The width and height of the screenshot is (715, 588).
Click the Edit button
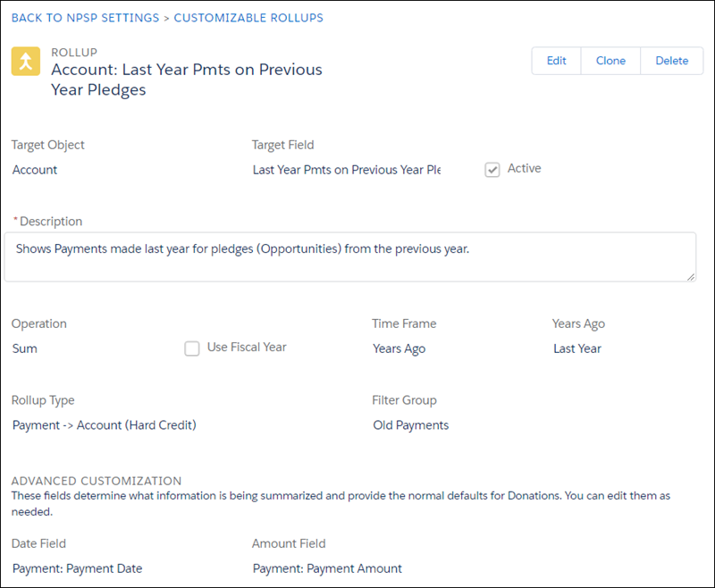556,61
